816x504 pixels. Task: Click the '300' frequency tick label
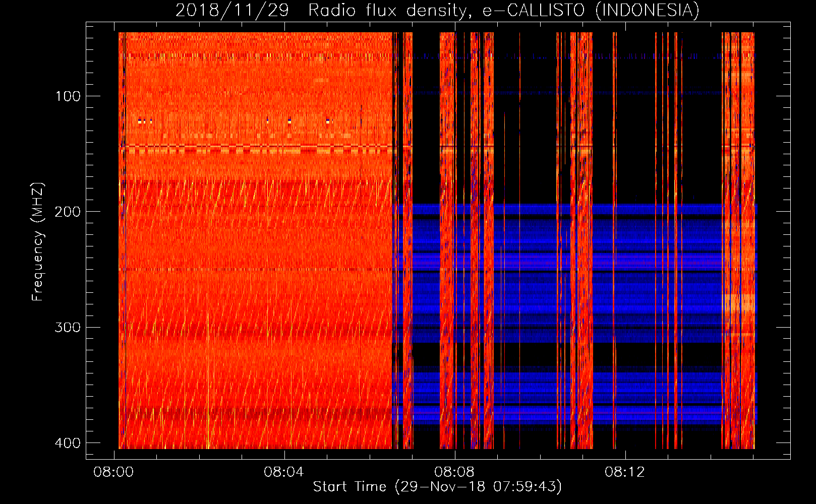pyautogui.click(x=68, y=328)
